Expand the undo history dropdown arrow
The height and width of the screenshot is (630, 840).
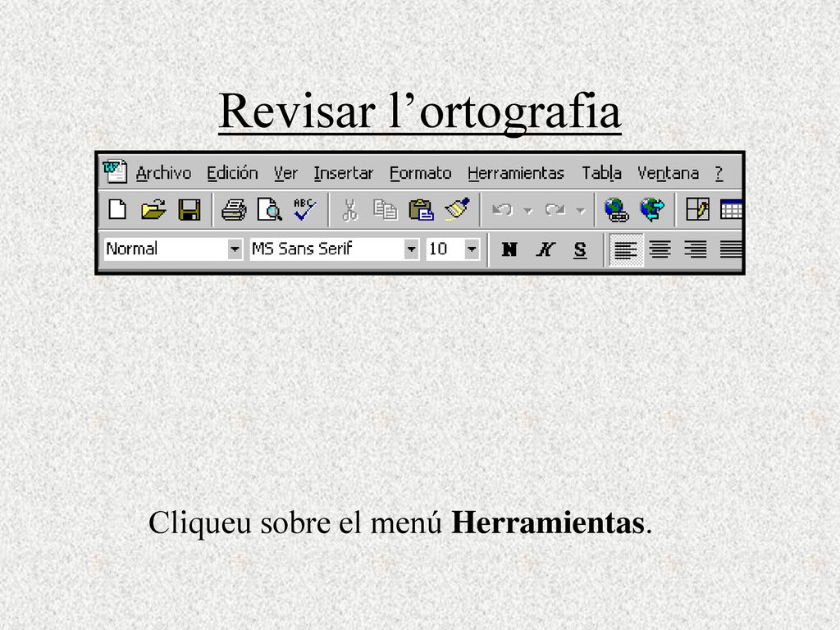pos(528,211)
